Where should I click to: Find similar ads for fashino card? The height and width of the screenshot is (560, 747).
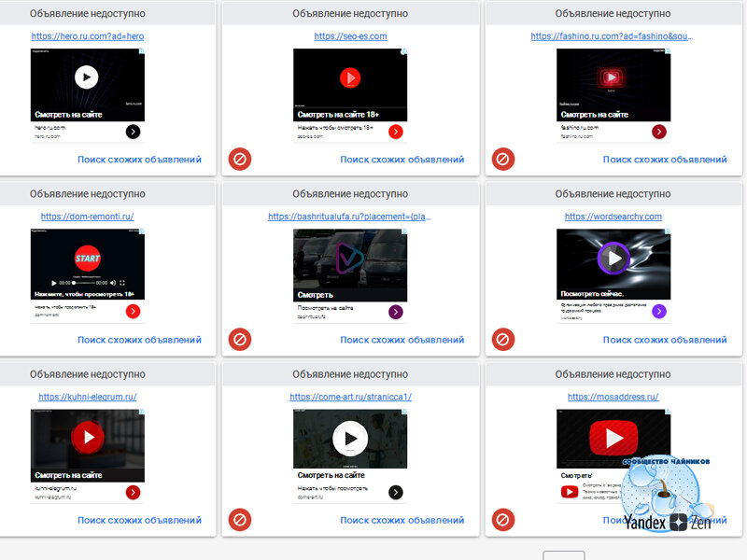coord(665,160)
